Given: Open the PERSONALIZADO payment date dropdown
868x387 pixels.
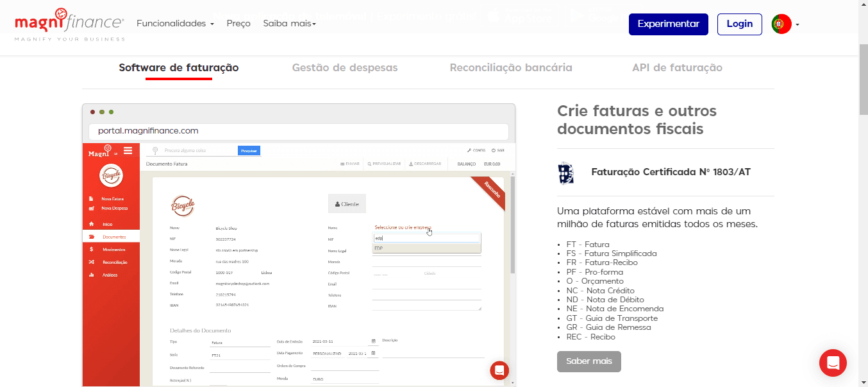Looking at the screenshot, I should (328, 354).
